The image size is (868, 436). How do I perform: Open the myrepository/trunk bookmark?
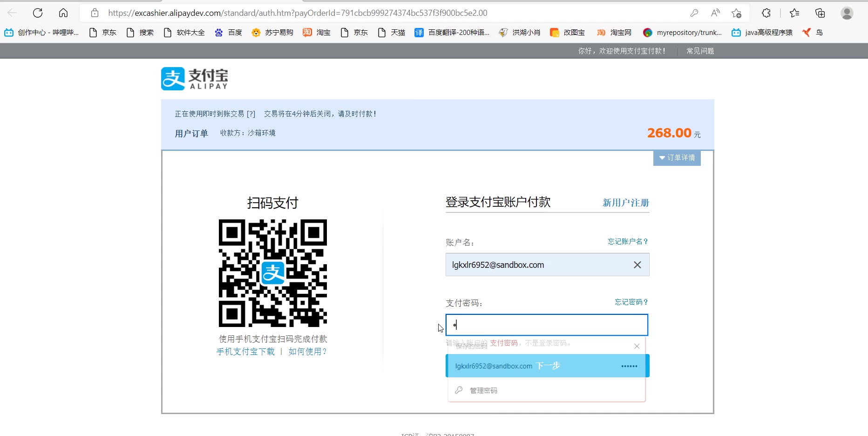click(682, 32)
